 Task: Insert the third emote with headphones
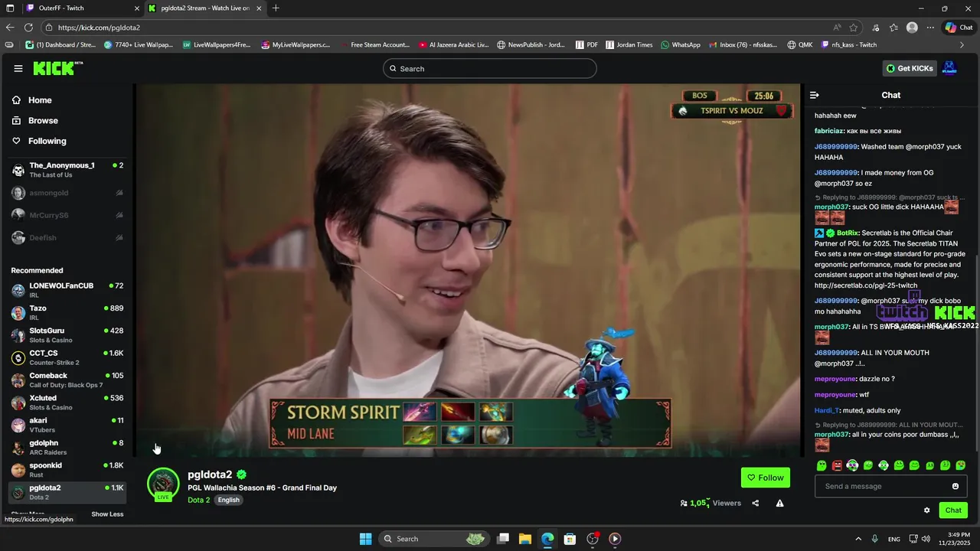pyautogui.click(x=852, y=465)
